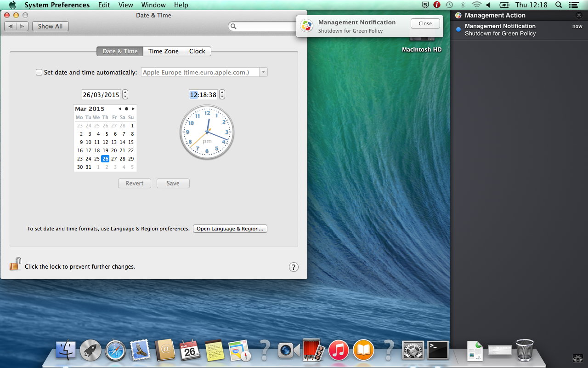Go back with toolbar back arrow

[x=11, y=26]
